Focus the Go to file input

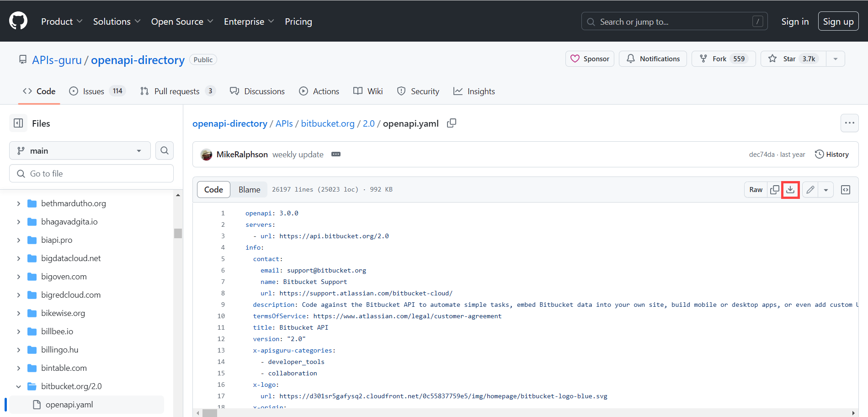(91, 174)
